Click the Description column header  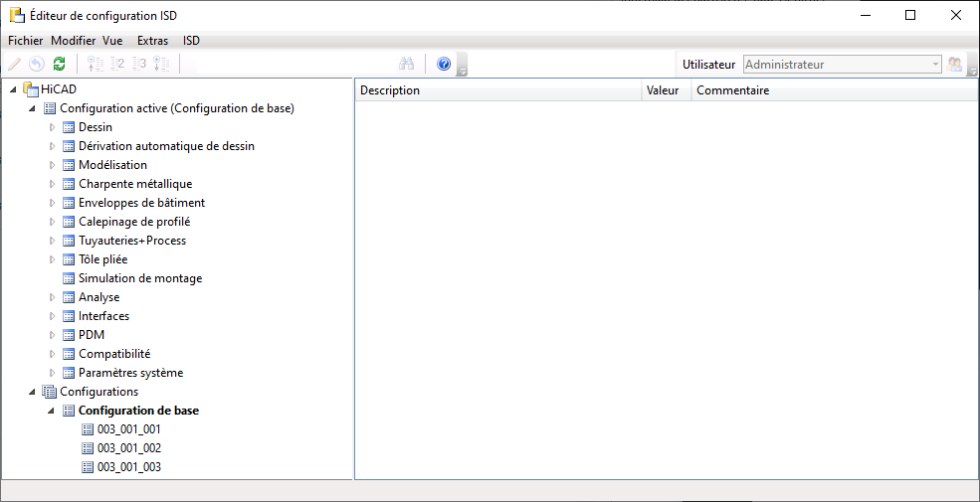pyautogui.click(x=498, y=90)
